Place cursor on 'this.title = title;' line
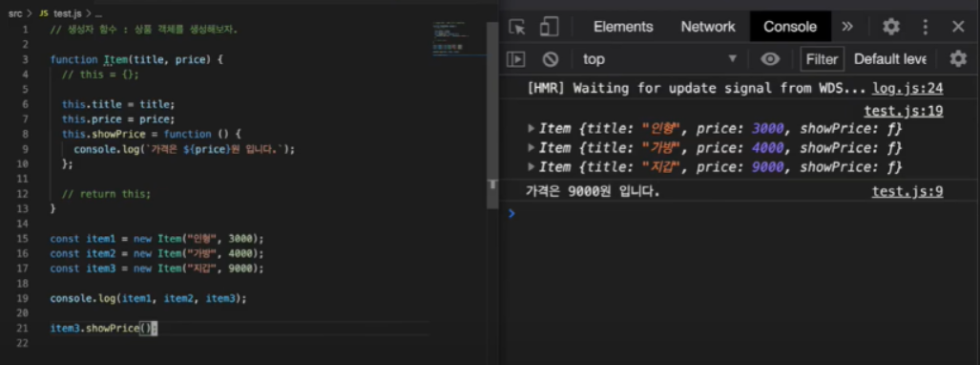 coord(118,104)
